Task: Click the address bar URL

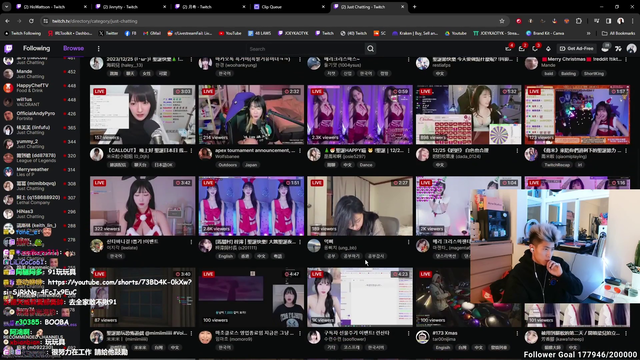Action: tap(95, 21)
